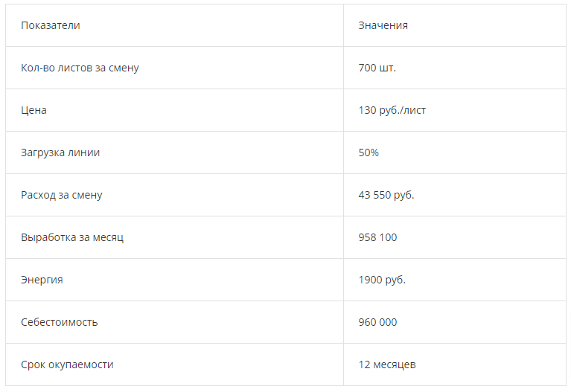Select the '12 месяцев' payback value
The image size is (571, 392).
tap(387, 364)
